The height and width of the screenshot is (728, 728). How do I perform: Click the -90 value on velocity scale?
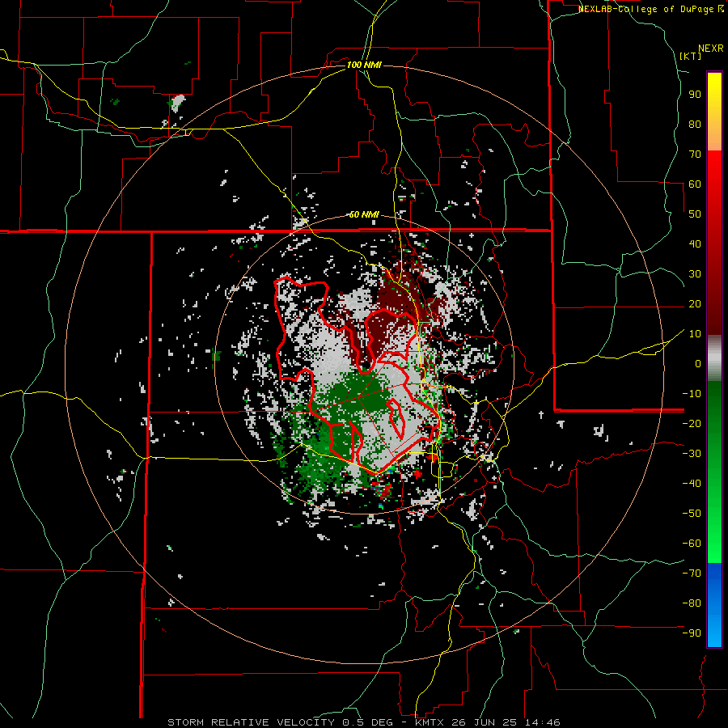[x=692, y=633]
